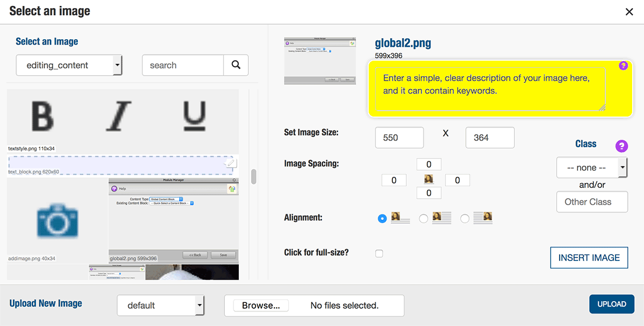This screenshot has height=326, width=644.
Task: Click the Browse file button
Action: [x=261, y=306]
